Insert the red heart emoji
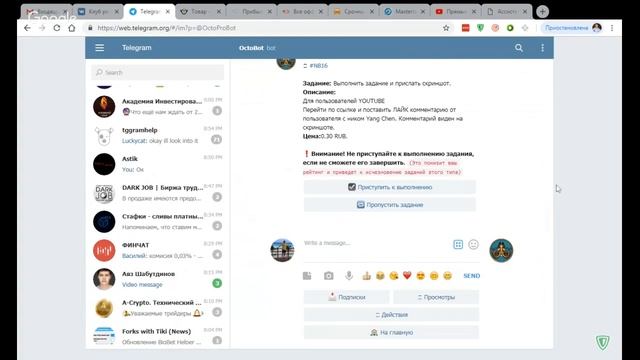Viewport: 640px width, 360px height. coord(407,276)
